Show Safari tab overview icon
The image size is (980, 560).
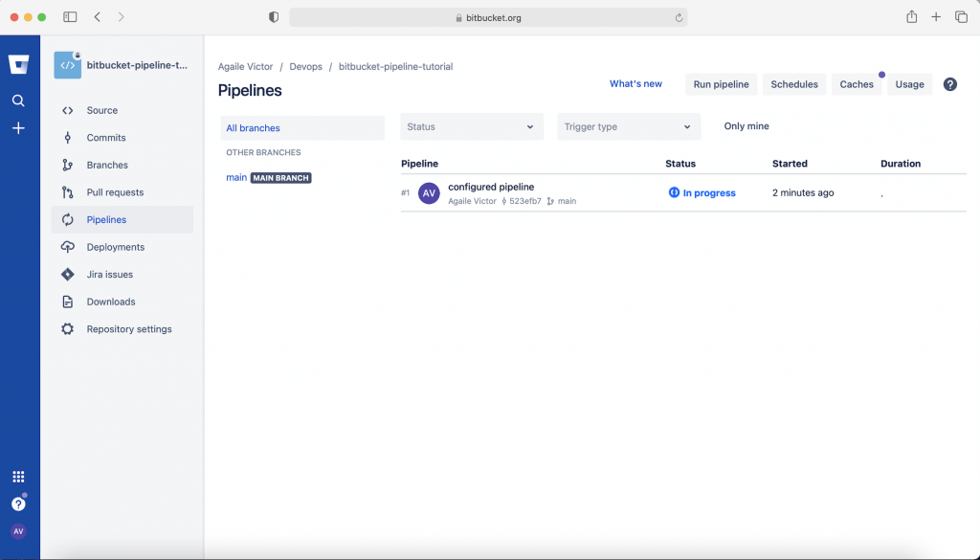[x=961, y=17]
